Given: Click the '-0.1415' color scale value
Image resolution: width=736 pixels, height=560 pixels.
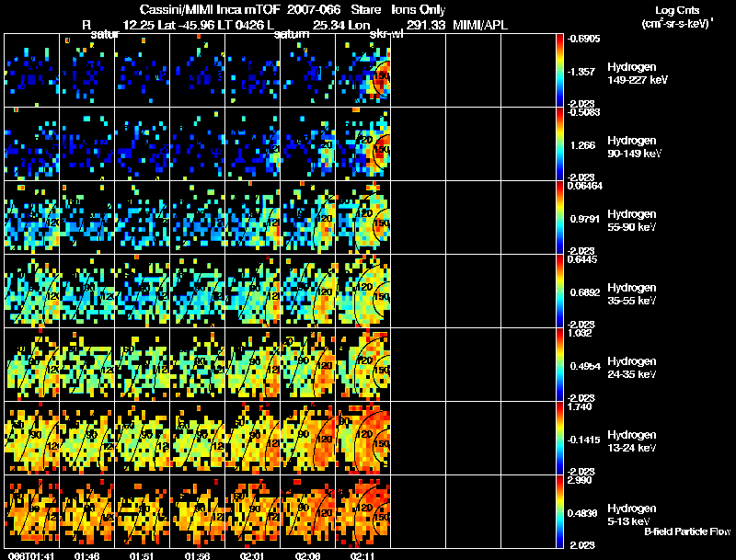Looking at the screenshot, I should (583, 440).
